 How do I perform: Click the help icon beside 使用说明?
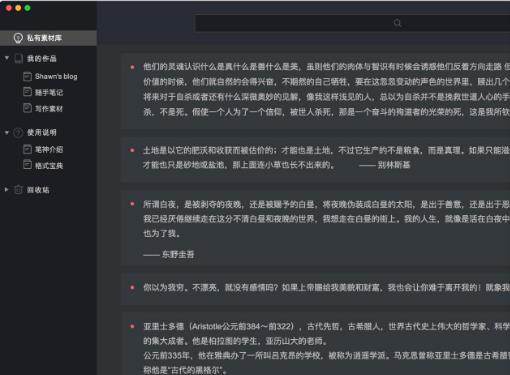18,133
